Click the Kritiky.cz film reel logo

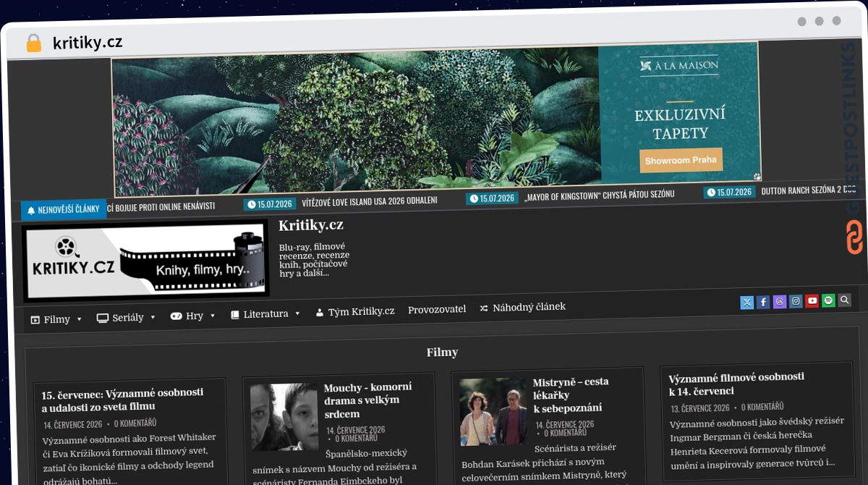pos(145,261)
